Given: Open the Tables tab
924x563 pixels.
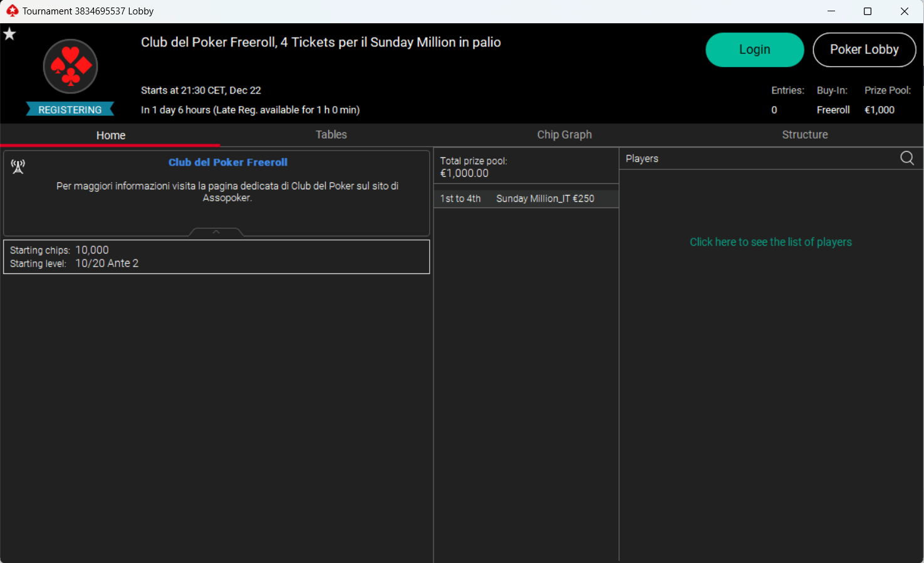Looking at the screenshot, I should tap(331, 135).
